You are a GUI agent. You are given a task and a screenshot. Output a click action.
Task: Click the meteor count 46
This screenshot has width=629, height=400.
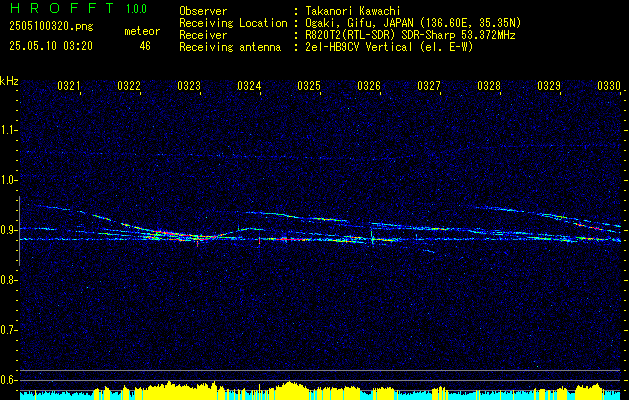(x=145, y=46)
